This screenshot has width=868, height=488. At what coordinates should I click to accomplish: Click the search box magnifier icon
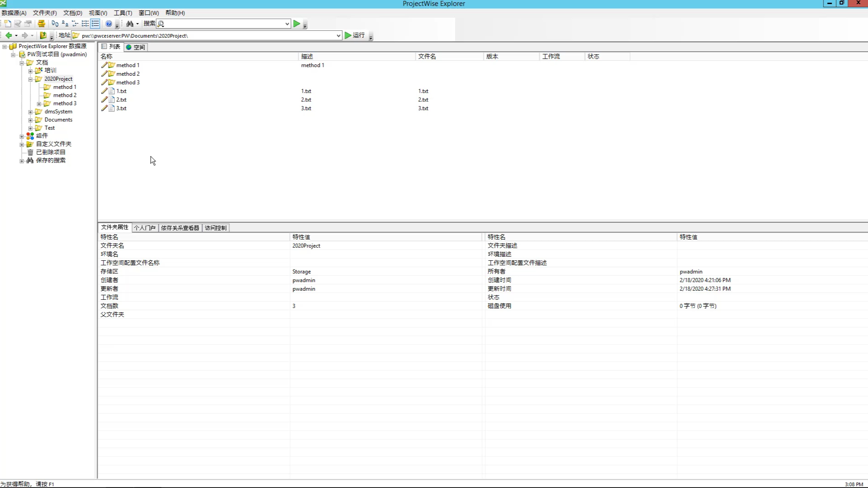click(x=161, y=24)
